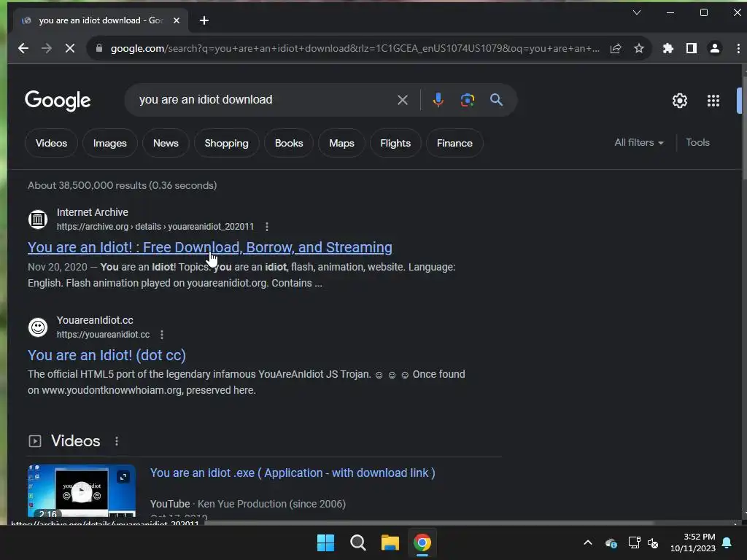Open the Windows Start menu
This screenshot has height=560, width=747.
coord(326,542)
